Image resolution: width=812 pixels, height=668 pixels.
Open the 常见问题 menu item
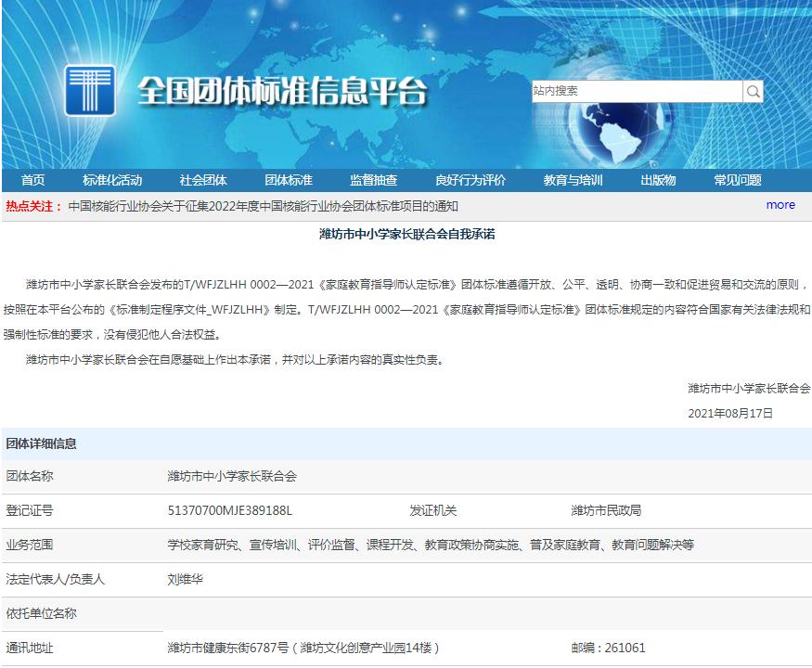click(x=738, y=180)
